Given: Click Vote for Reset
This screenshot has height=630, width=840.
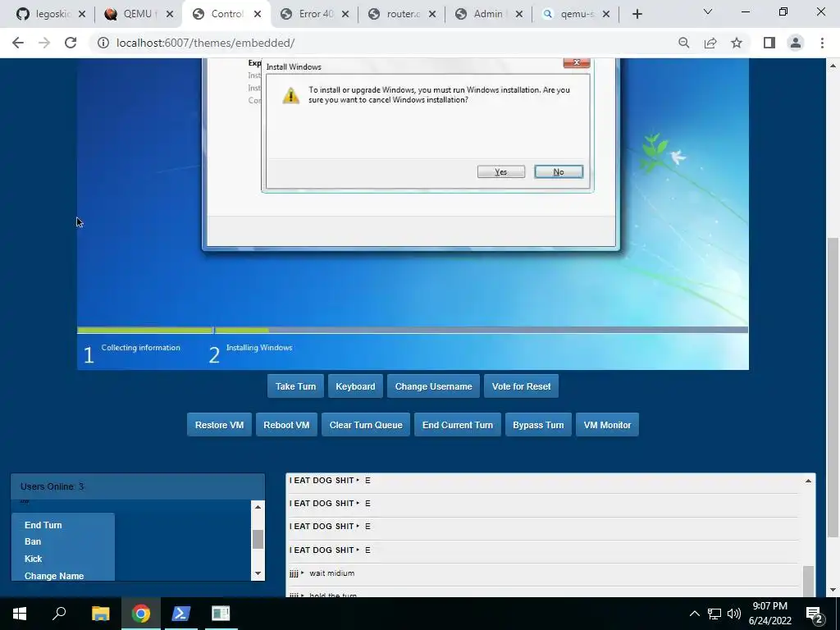Looking at the screenshot, I should (x=521, y=386).
